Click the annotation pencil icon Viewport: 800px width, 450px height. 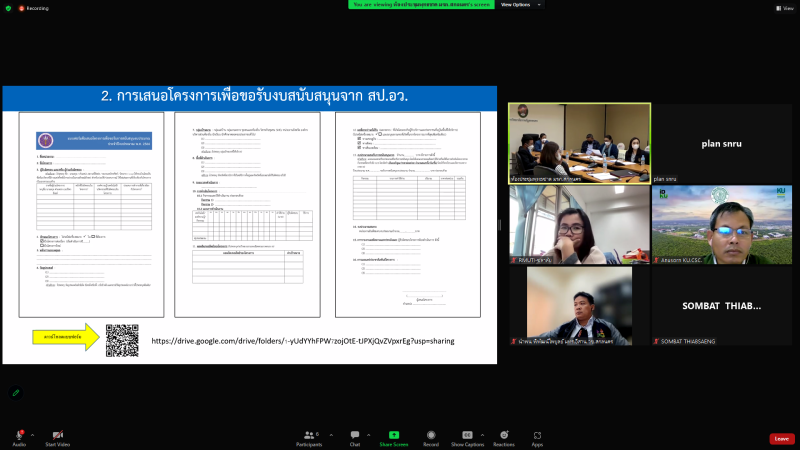(x=16, y=393)
